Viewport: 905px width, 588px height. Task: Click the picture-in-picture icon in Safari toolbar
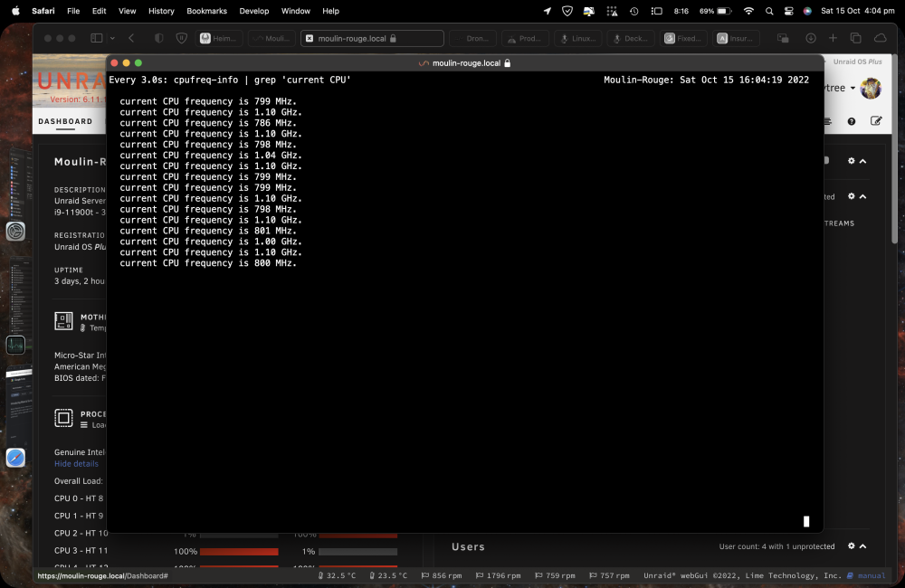coord(783,38)
